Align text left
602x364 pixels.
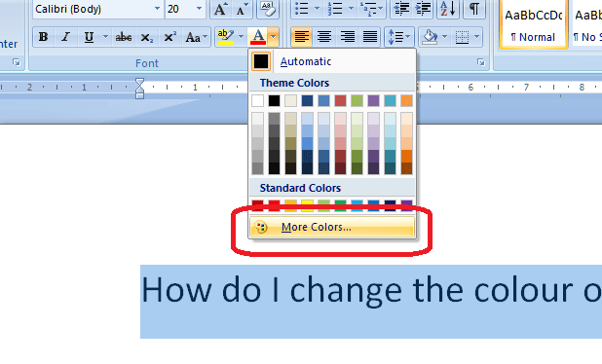click(x=302, y=37)
